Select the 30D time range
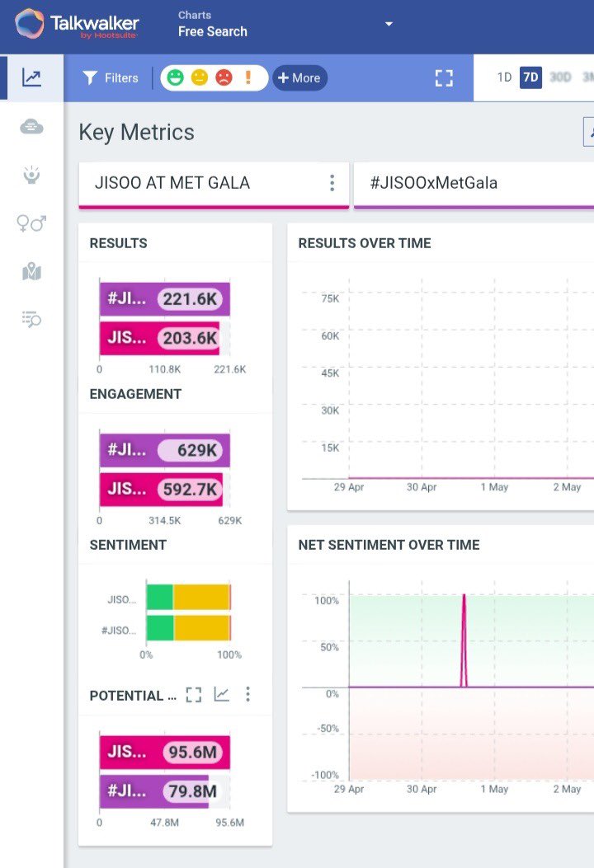594x868 pixels. [x=560, y=77]
